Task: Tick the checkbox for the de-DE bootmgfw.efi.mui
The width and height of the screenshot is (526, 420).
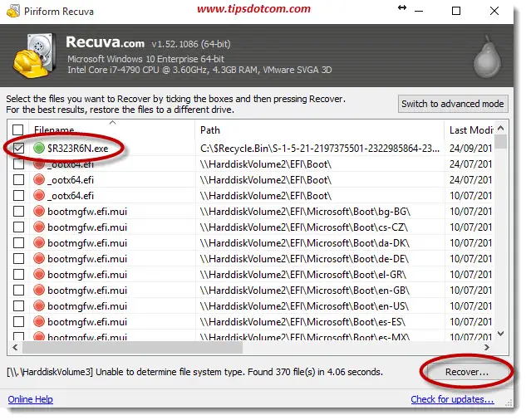Action: click(x=18, y=258)
